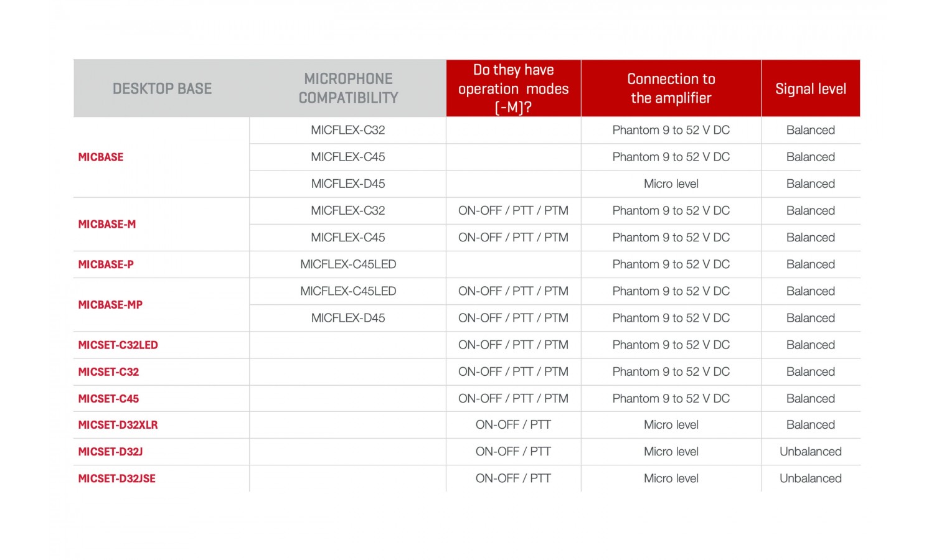
Task: Click the DESKTOP BASE column header
Action: (162, 88)
